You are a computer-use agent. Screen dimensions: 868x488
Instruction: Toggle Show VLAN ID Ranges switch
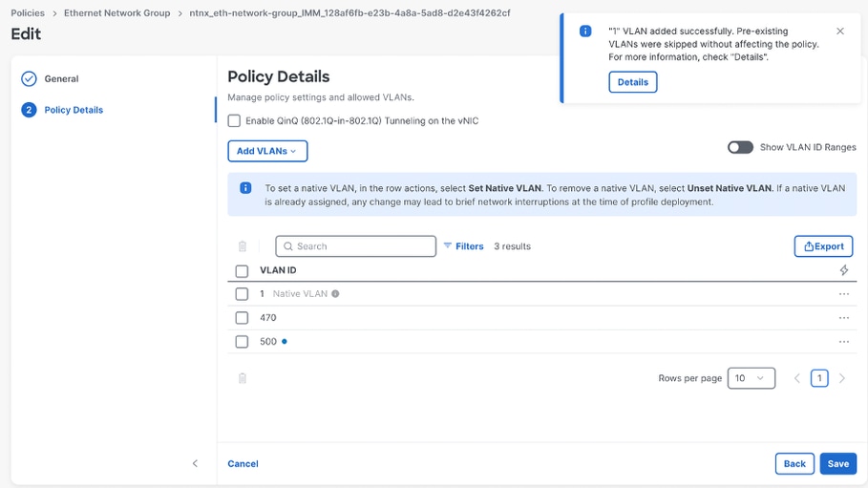[x=740, y=147]
